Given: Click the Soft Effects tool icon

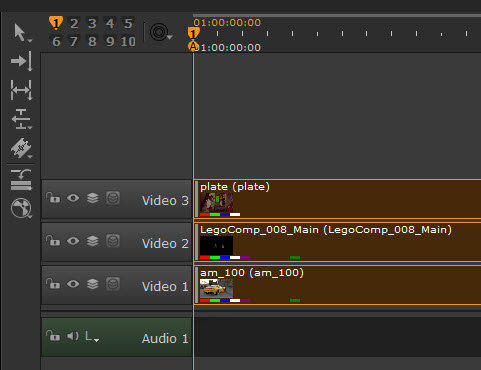Looking at the screenshot, I should tap(21, 208).
